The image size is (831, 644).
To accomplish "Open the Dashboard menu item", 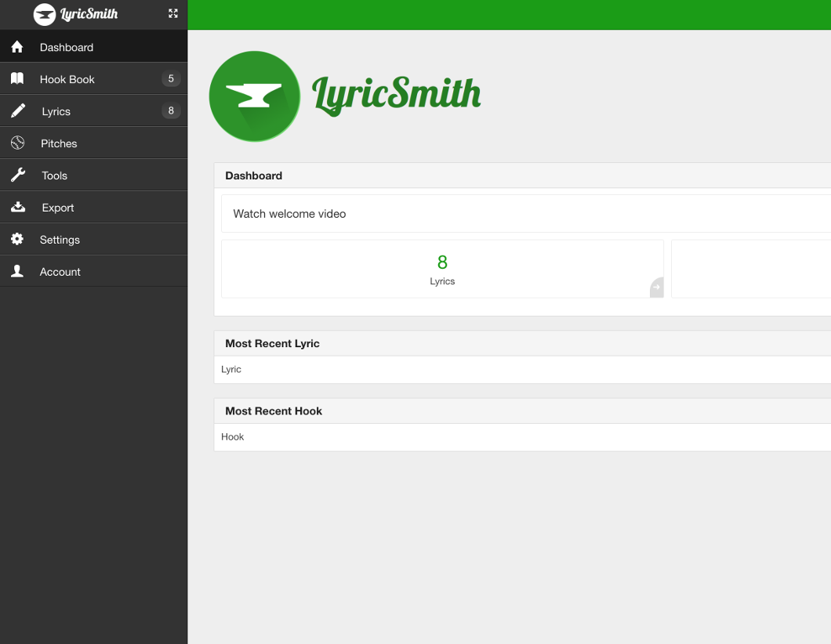I will 94,46.
